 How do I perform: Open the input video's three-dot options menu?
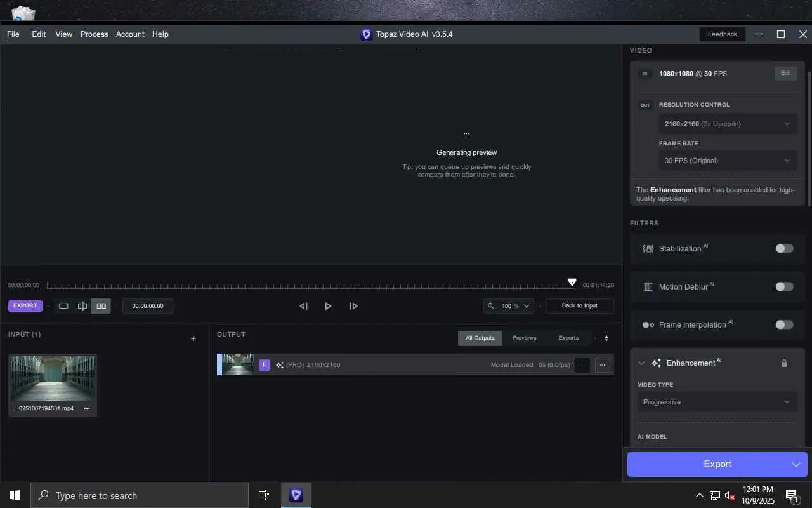coord(87,408)
